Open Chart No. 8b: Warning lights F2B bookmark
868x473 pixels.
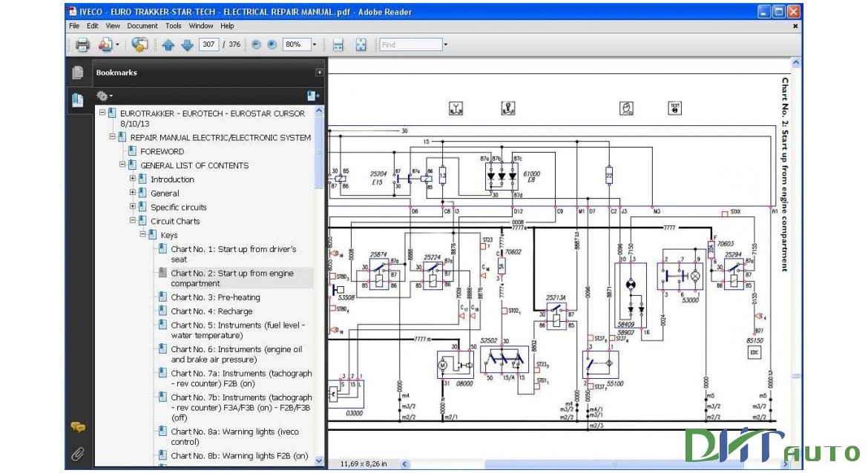click(240, 456)
